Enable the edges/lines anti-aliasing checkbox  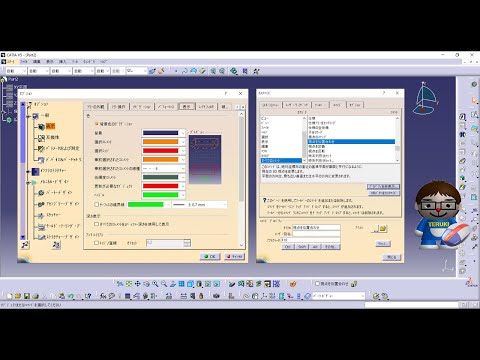97,243
